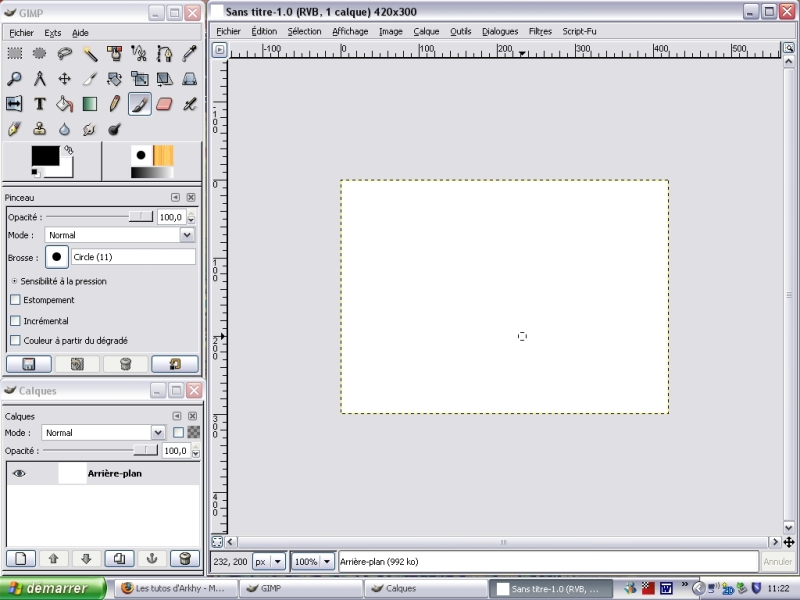Select the Free Select lasso tool
Screen dimensions: 800x600
[x=64, y=53]
